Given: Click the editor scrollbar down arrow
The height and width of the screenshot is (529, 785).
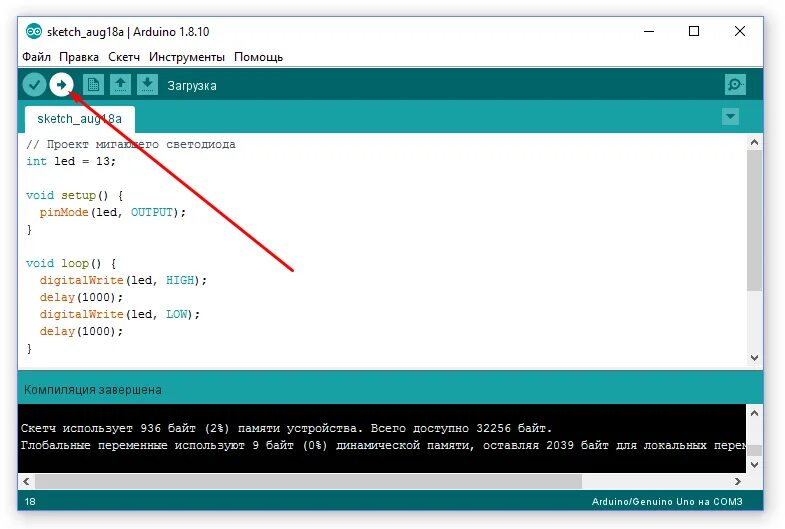Looking at the screenshot, I should (x=754, y=358).
